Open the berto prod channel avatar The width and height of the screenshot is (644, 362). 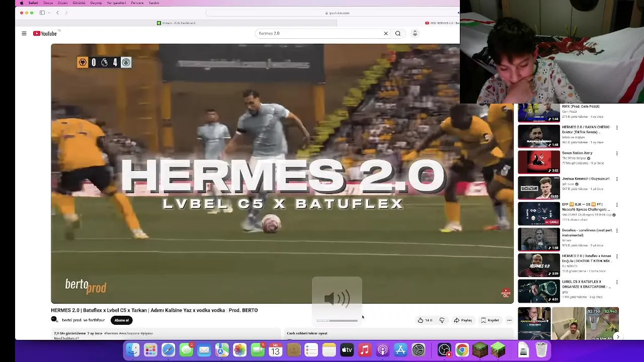54,320
